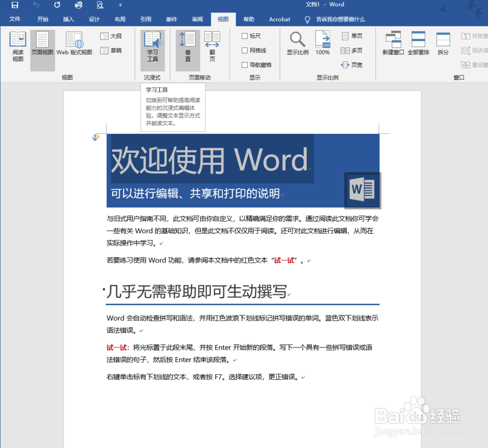Open the 文件 menu
The width and height of the screenshot is (488, 448).
pyautogui.click(x=15, y=20)
